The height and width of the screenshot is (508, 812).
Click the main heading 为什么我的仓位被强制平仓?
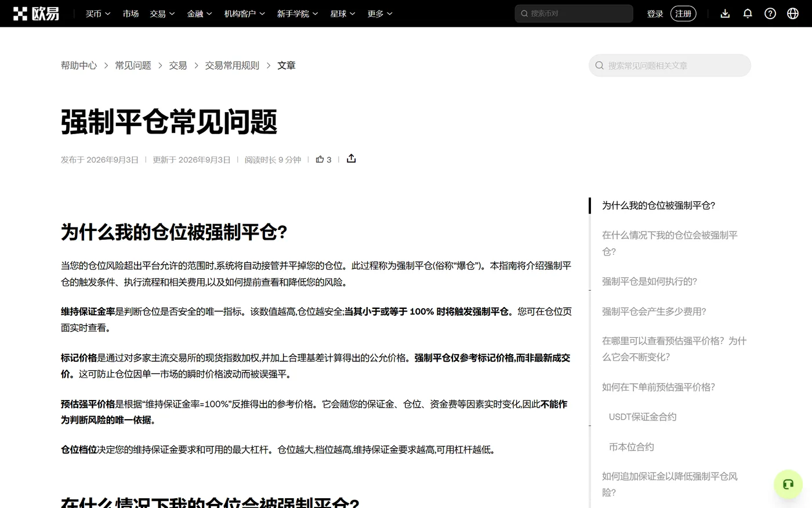point(174,232)
